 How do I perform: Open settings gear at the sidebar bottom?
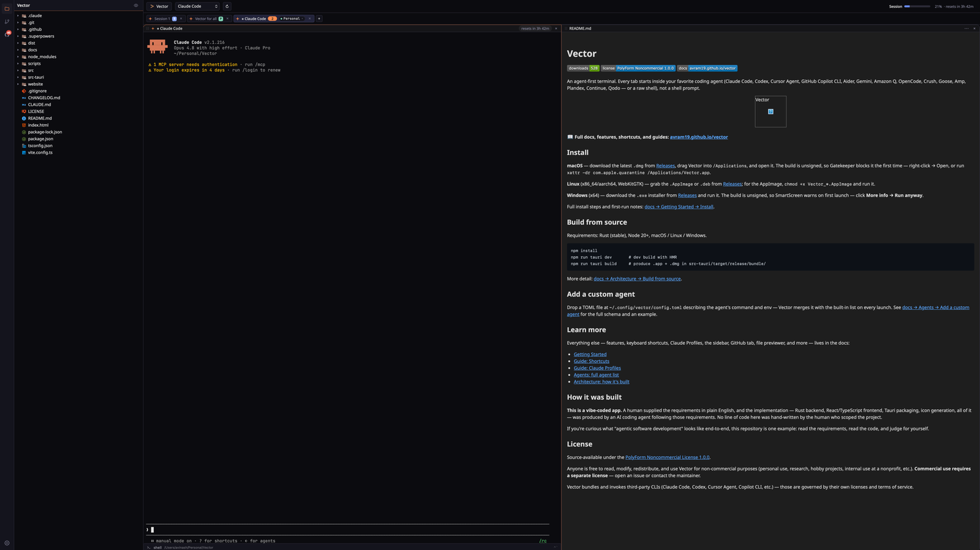7,543
